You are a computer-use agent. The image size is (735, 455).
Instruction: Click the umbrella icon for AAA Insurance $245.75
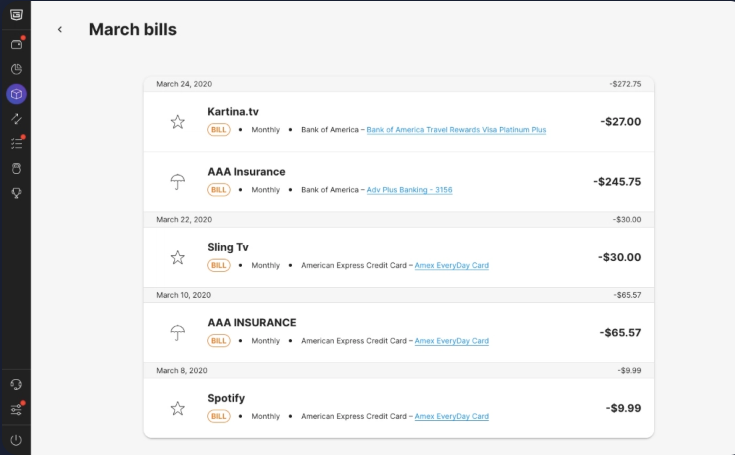click(178, 182)
